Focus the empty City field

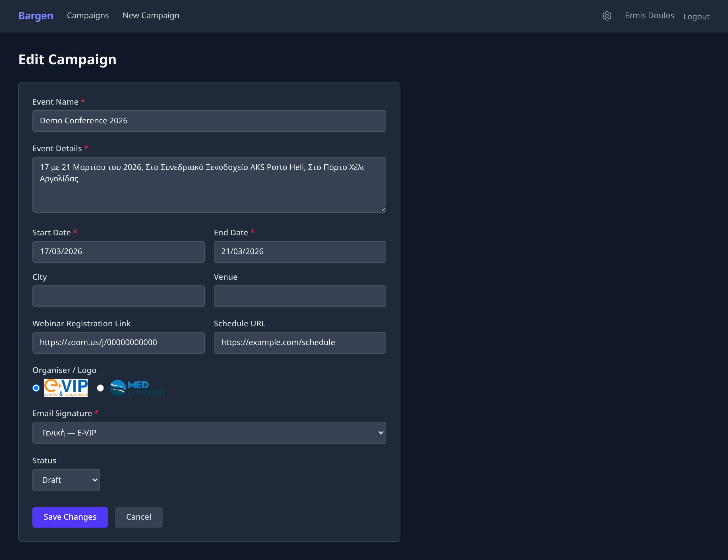[x=118, y=296]
